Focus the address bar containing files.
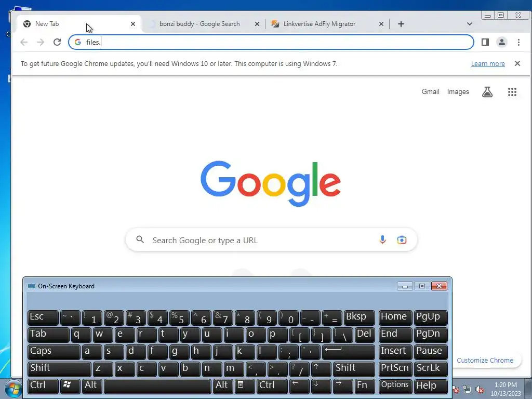Viewport: 532px width, 399px height. 271,42
